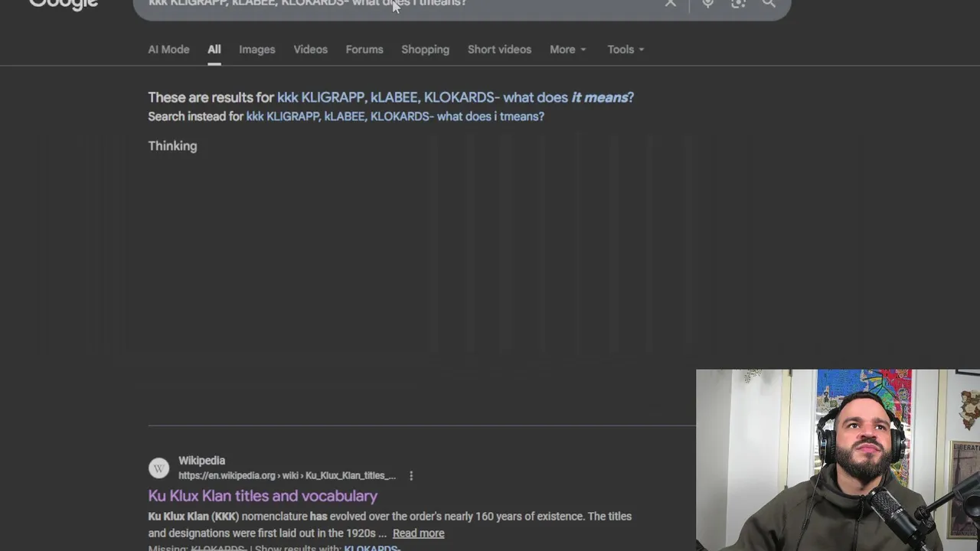
Task: Open the Short videos tab
Action: (x=499, y=50)
